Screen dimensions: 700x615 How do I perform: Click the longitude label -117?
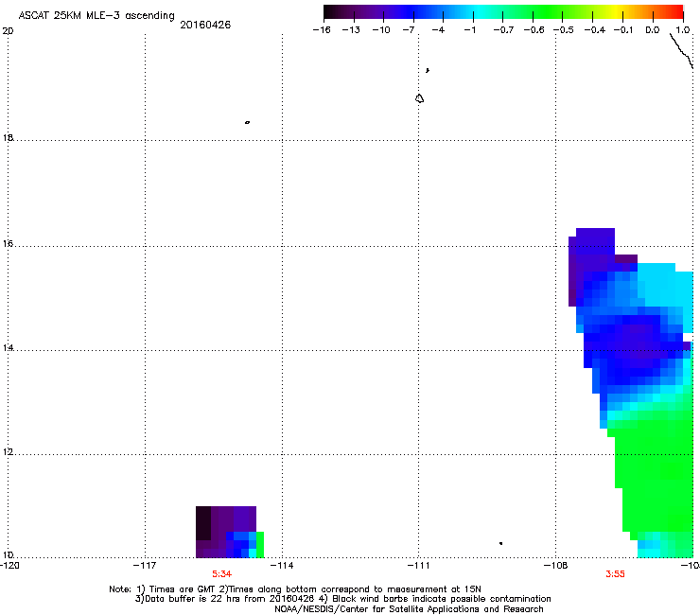pyautogui.click(x=145, y=566)
